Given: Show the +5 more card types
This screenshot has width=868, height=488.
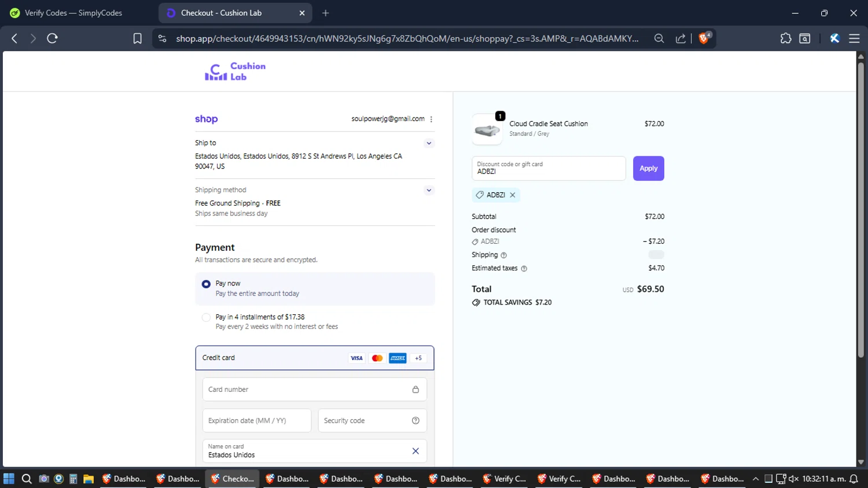Looking at the screenshot, I should pos(418,358).
